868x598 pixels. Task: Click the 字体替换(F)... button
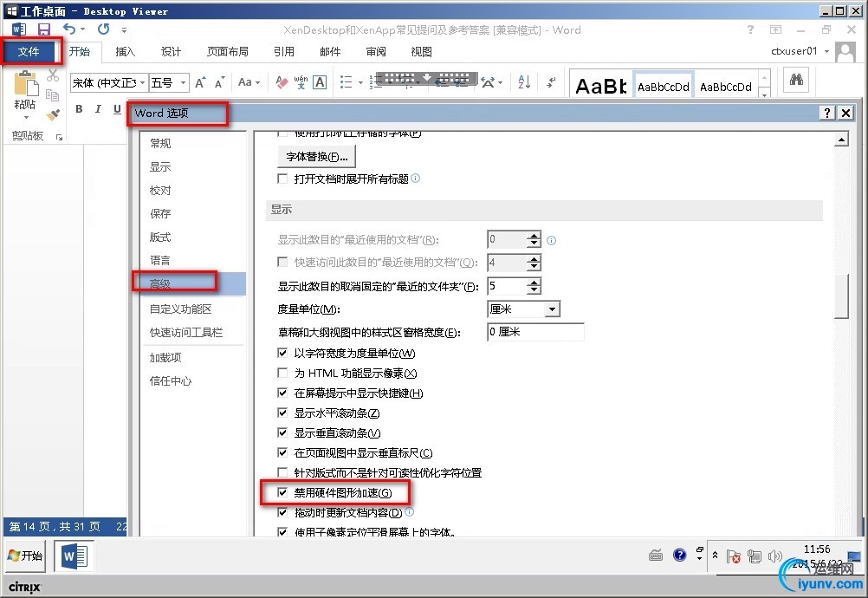(x=316, y=157)
